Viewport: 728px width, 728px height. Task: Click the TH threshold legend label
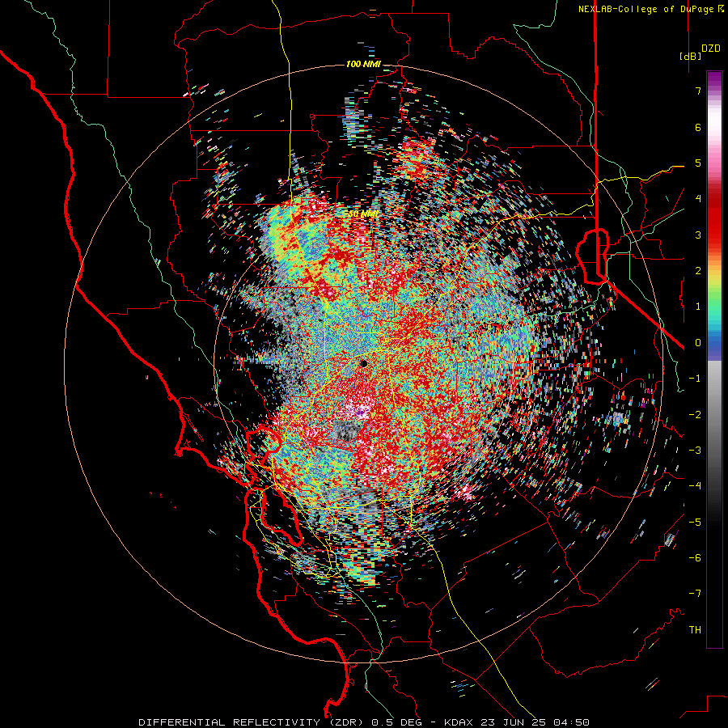pyautogui.click(x=695, y=629)
